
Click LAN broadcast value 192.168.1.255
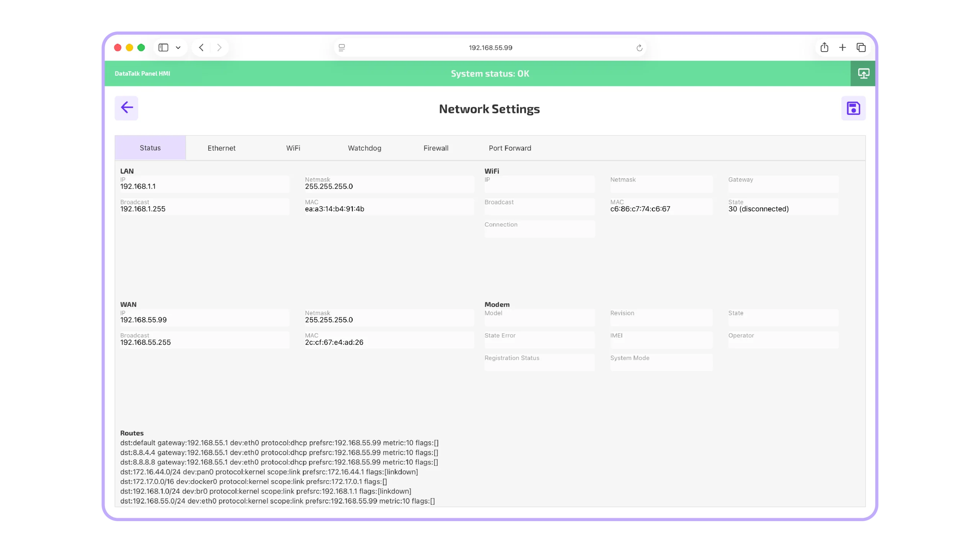143,209
